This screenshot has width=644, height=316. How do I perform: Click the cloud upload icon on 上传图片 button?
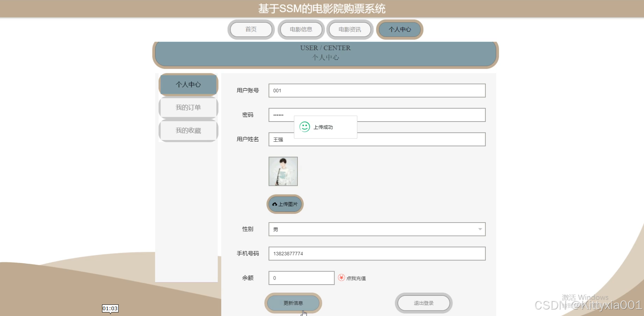click(x=275, y=204)
